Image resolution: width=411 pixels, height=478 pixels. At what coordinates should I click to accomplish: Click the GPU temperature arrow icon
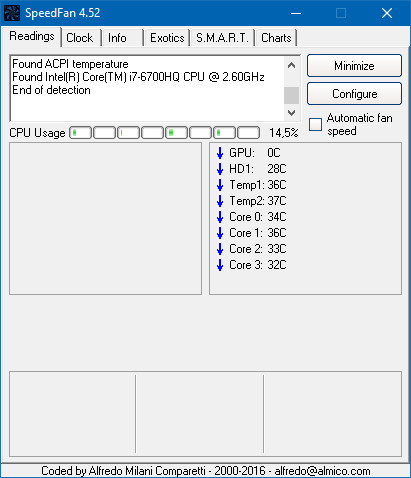coord(220,153)
